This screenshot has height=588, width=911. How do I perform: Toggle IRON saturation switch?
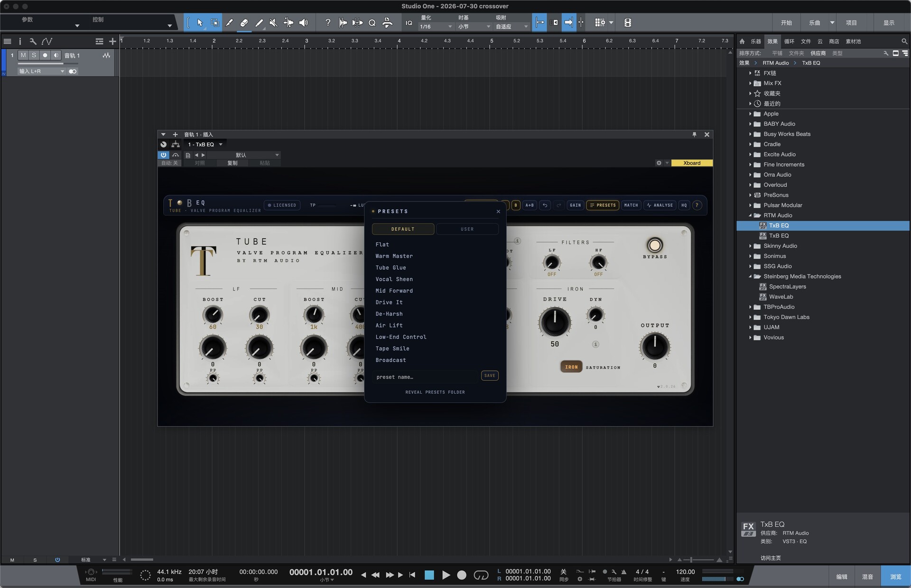click(x=571, y=367)
